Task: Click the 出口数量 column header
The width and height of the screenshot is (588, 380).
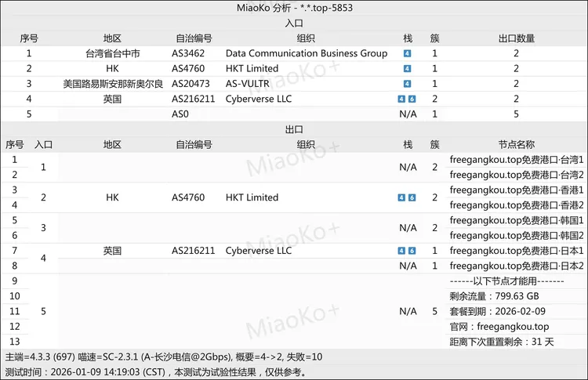Action: [516, 38]
